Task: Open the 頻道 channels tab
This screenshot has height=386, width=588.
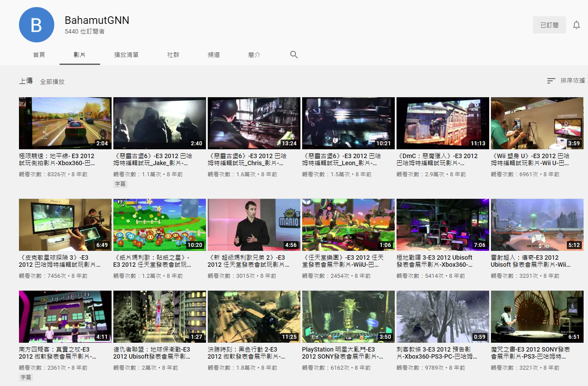Action: (x=213, y=55)
